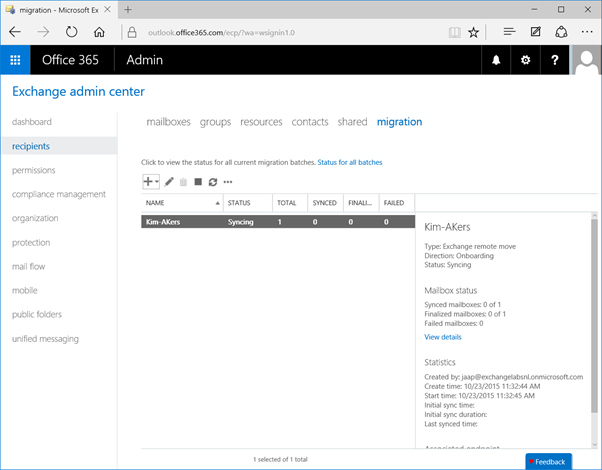Click the notifications bell icon
This screenshot has width=602, height=470.
point(496,60)
